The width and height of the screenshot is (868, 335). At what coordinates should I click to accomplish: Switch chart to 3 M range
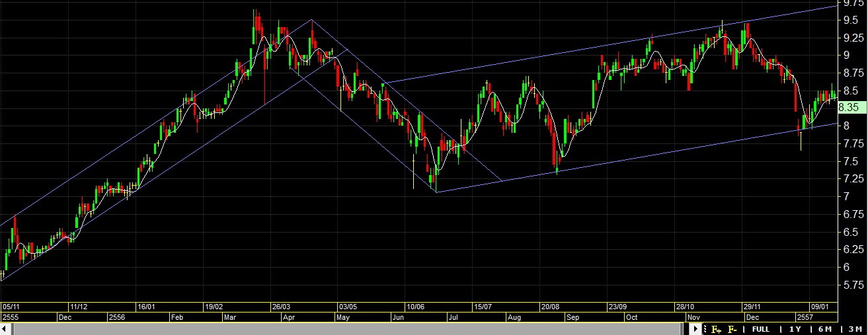(855, 329)
